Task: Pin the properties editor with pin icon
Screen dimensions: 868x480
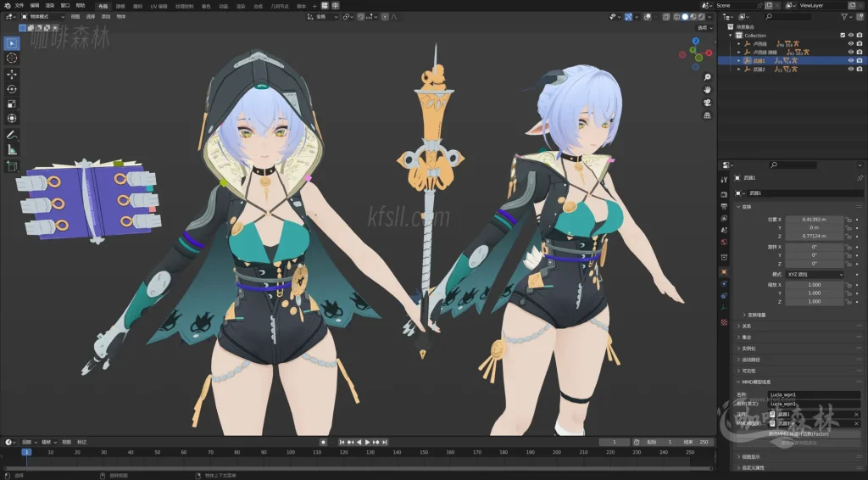Action: pos(860,178)
